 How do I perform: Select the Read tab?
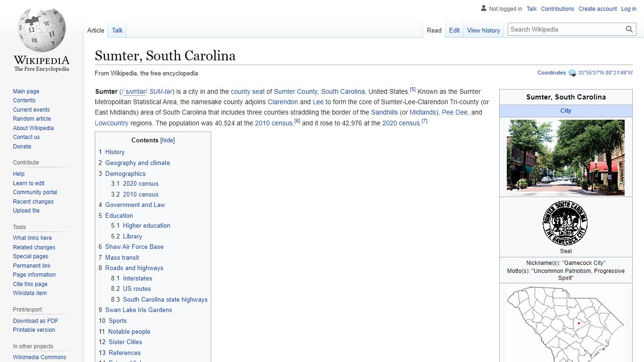[434, 30]
